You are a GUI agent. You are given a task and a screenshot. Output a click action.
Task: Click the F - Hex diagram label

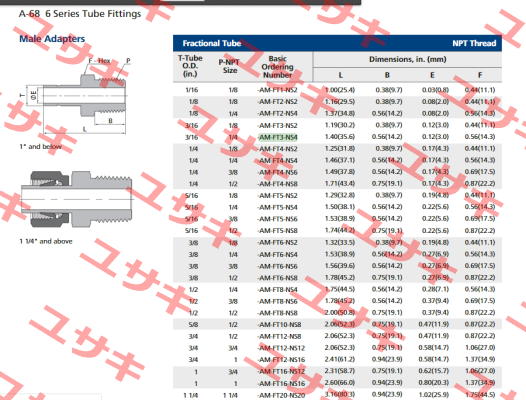99,61
